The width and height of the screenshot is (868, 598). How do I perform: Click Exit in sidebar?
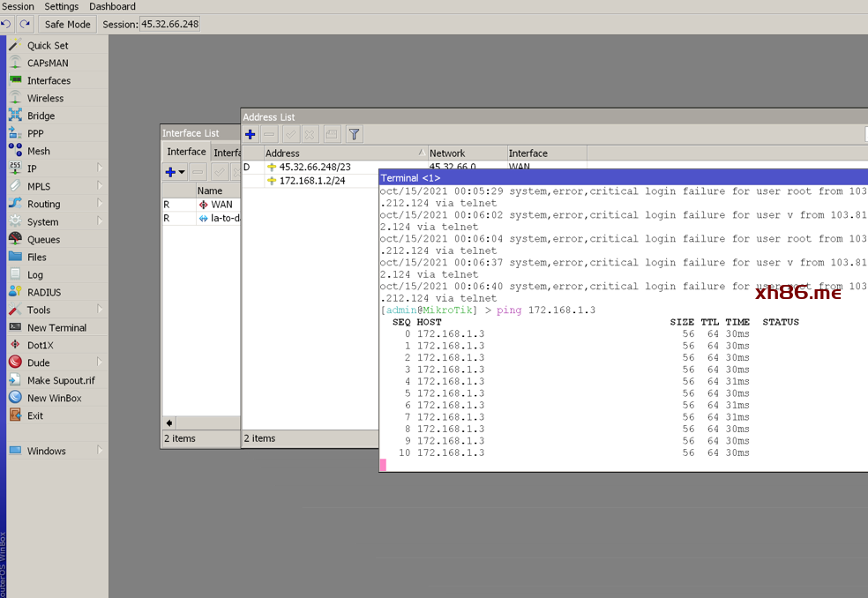coord(35,415)
